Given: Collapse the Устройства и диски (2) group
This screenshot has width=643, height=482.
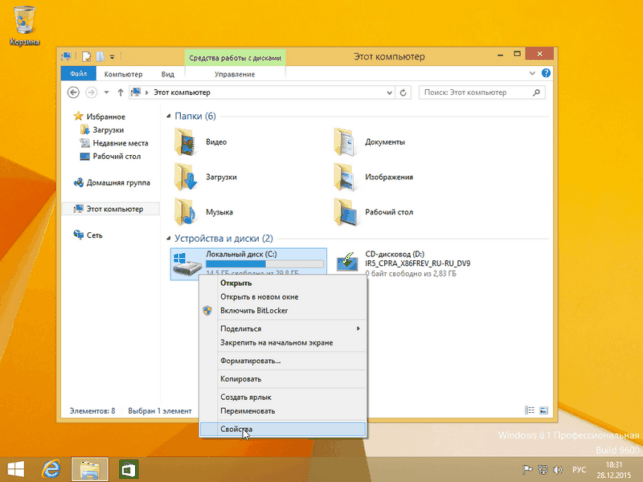Looking at the screenshot, I should pyautogui.click(x=169, y=238).
